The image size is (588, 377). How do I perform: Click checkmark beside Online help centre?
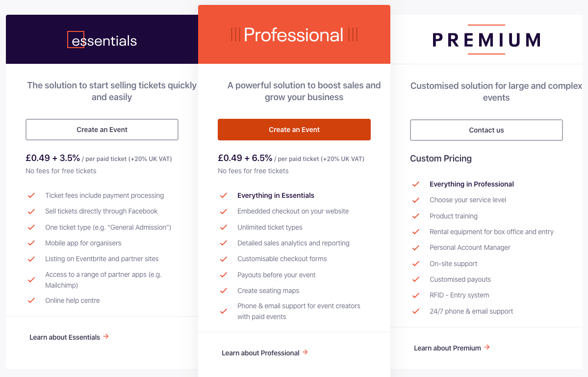[x=31, y=300]
